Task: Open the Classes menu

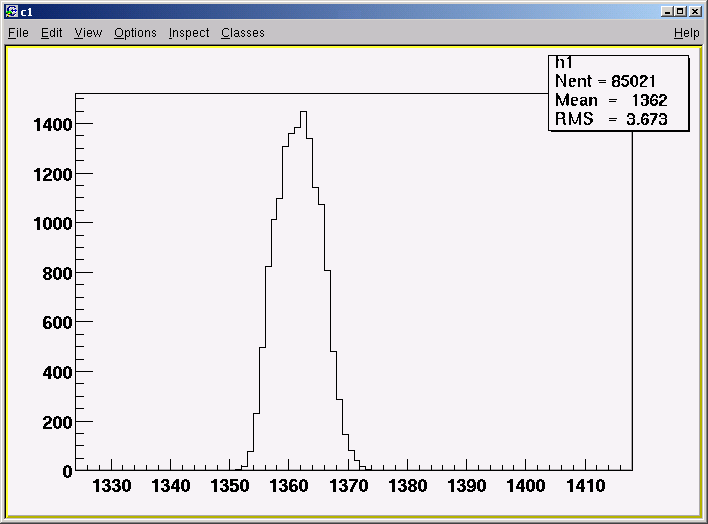Action: pos(243,33)
